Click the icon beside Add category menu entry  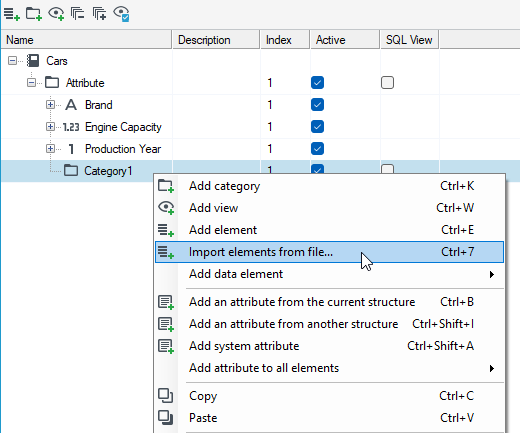(166, 186)
